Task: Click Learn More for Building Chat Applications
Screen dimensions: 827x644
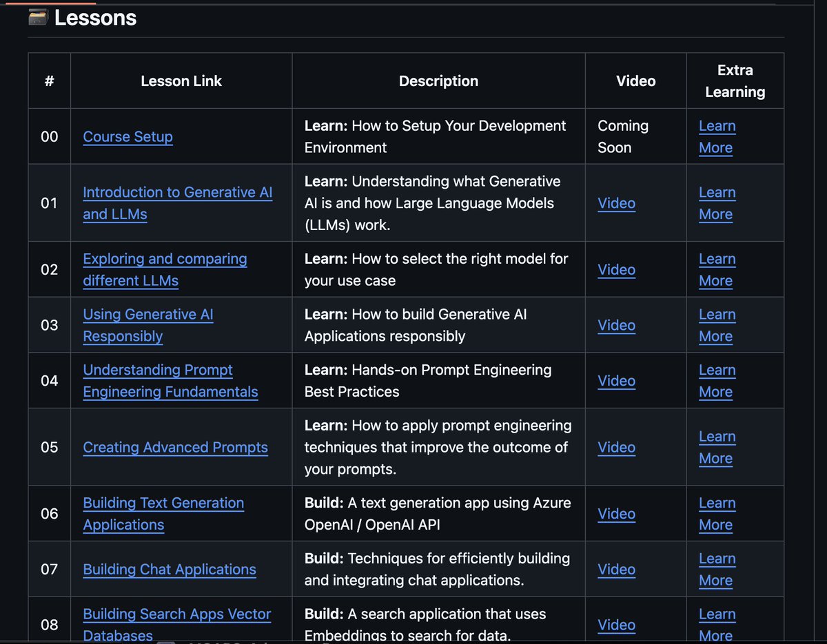Action: click(x=717, y=570)
